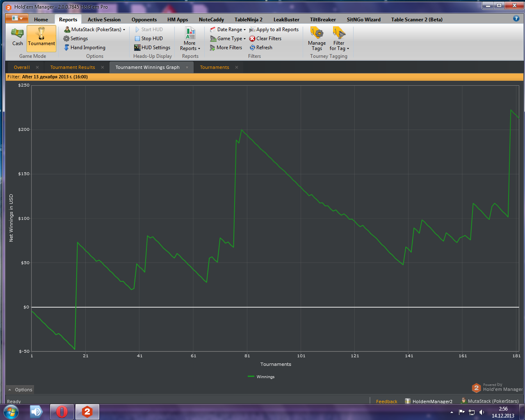
Task: Click the filter description bar
Action: tap(265, 77)
